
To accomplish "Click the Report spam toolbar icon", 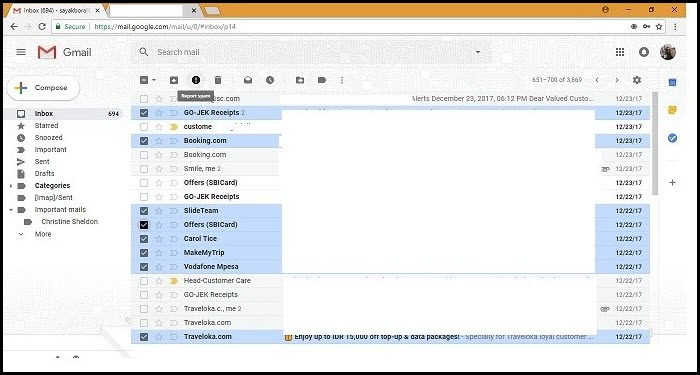I will [196, 80].
